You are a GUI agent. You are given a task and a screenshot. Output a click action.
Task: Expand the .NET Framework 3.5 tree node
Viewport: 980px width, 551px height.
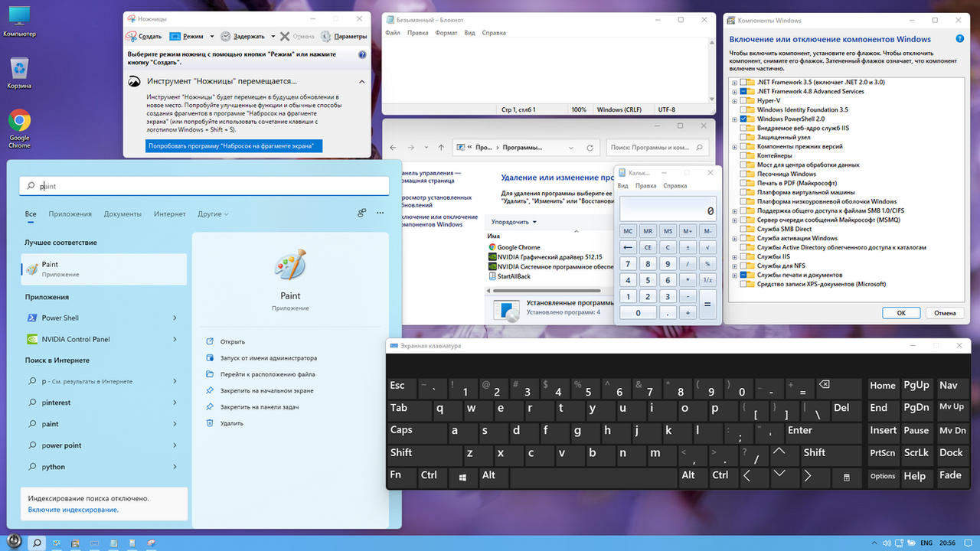(734, 82)
